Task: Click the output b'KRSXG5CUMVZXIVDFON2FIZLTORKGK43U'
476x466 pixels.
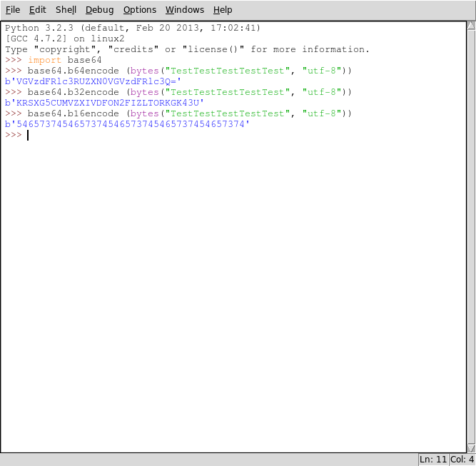Action: 104,103
